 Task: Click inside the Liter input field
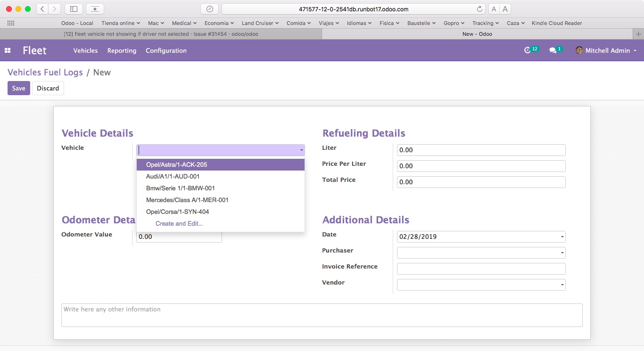[x=481, y=150]
